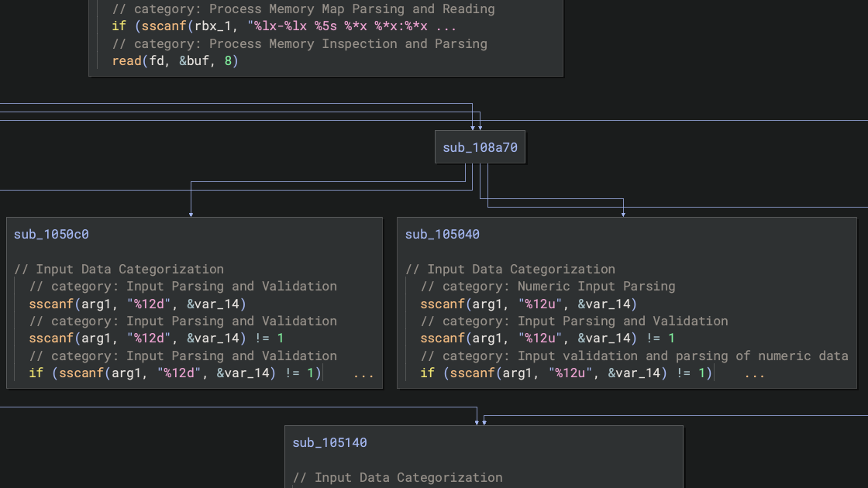Click the Process Memory Map Parsing comment
868x488 pixels.
[302, 9]
